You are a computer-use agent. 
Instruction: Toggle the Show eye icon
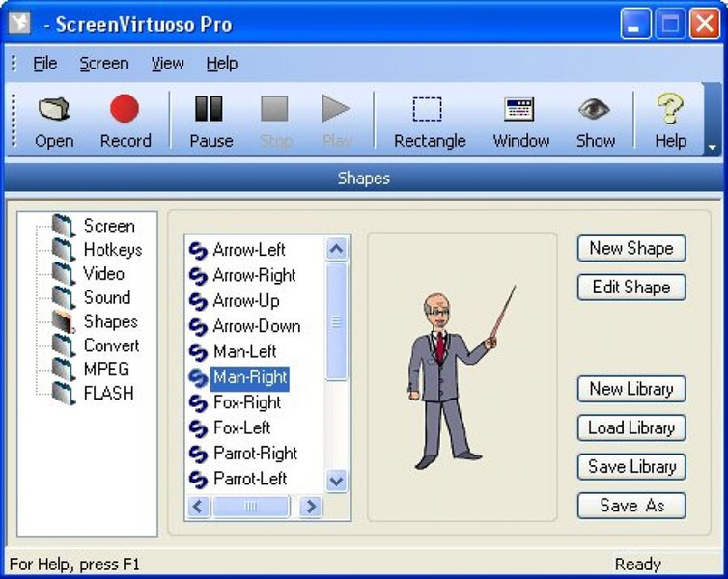594,109
